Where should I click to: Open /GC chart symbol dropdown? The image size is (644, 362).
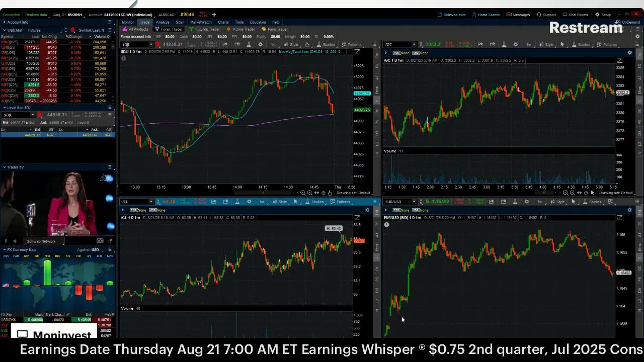click(x=414, y=44)
